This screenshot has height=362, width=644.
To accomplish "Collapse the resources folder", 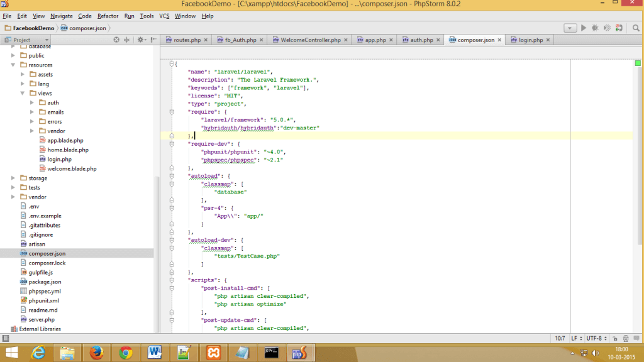I will tap(13, 65).
